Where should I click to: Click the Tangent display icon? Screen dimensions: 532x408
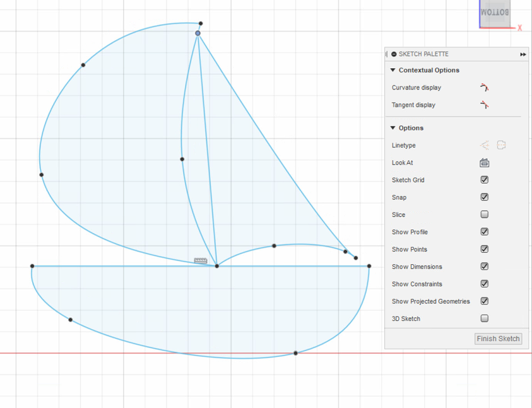[x=484, y=105]
